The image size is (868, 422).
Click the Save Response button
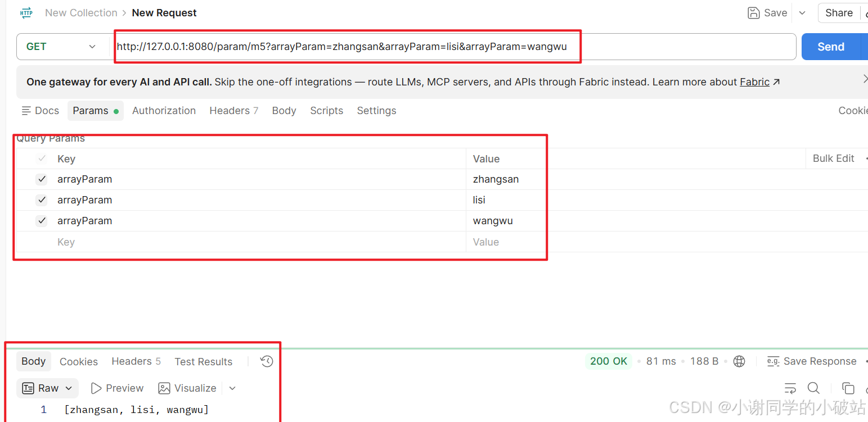pyautogui.click(x=812, y=361)
